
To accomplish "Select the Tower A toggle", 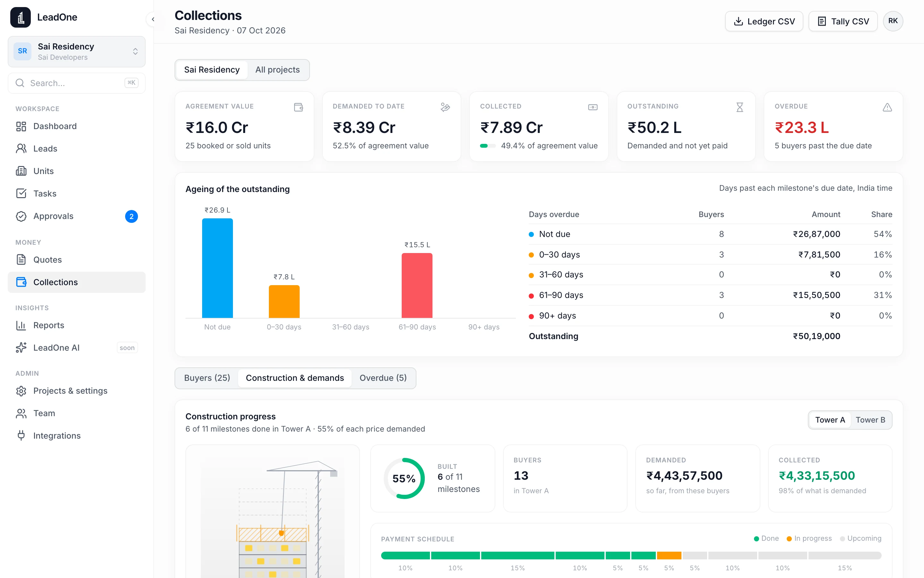I will [830, 420].
